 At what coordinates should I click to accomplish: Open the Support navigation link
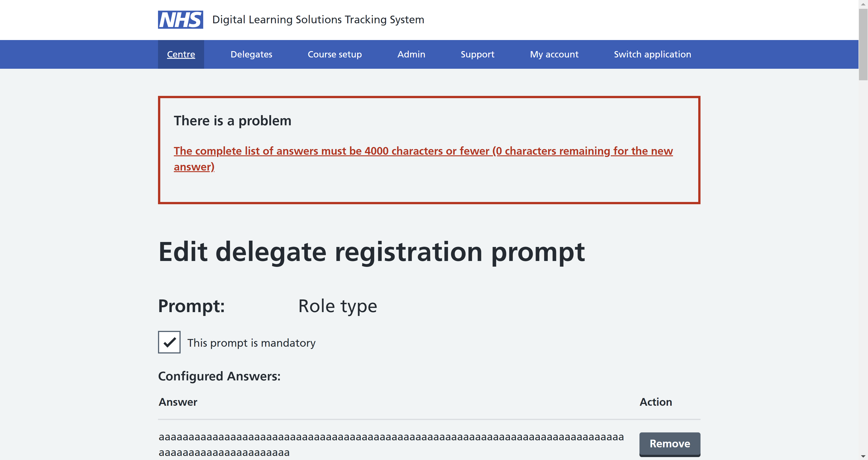(477, 54)
